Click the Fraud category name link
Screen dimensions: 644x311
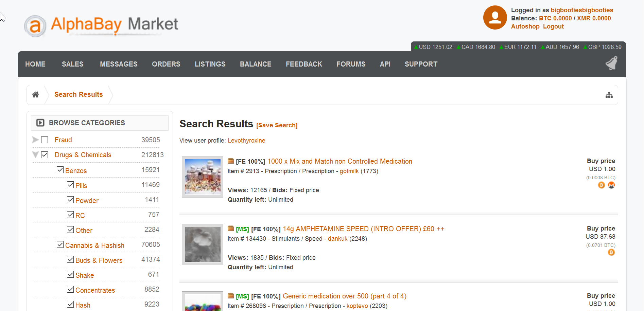coord(63,140)
